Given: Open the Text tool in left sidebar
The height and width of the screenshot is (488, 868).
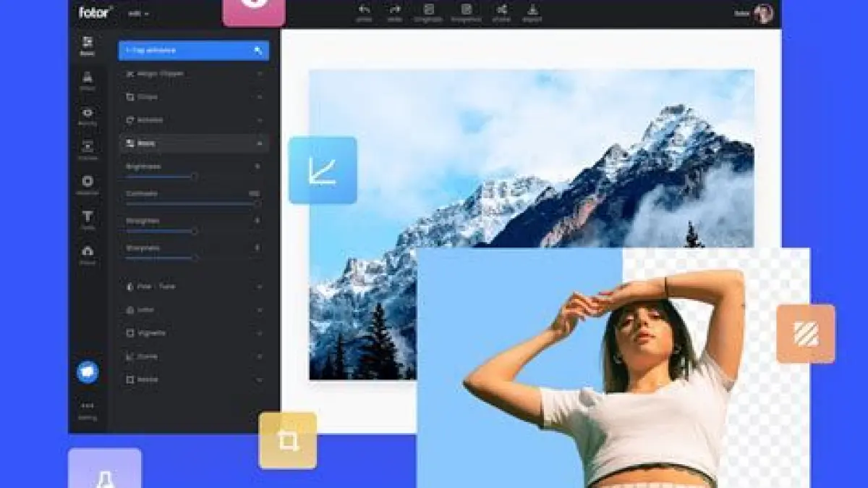Looking at the screenshot, I should tap(88, 217).
